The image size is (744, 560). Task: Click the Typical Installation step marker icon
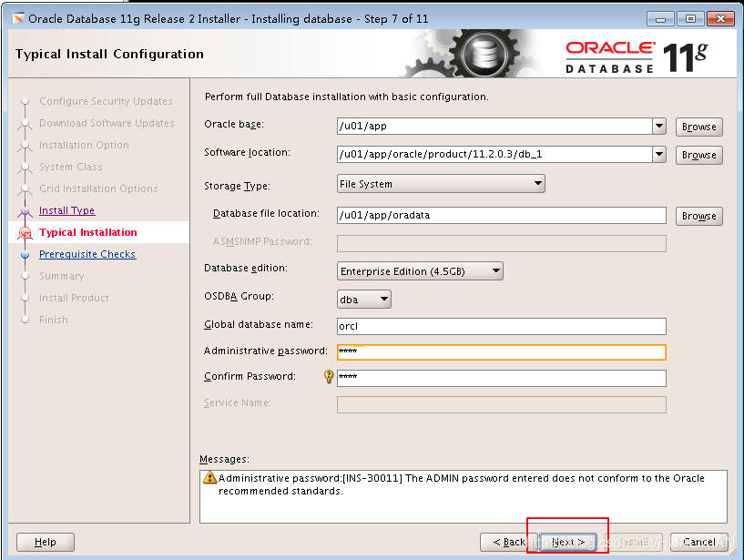point(25,233)
